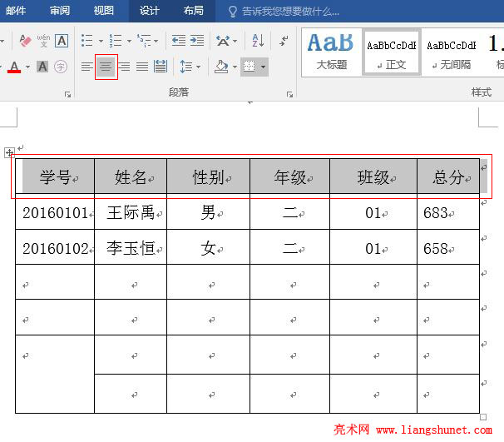The height and width of the screenshot is (442, 504).
Task: Open the 审阅 ribbon tab
Action: [60, 11]
